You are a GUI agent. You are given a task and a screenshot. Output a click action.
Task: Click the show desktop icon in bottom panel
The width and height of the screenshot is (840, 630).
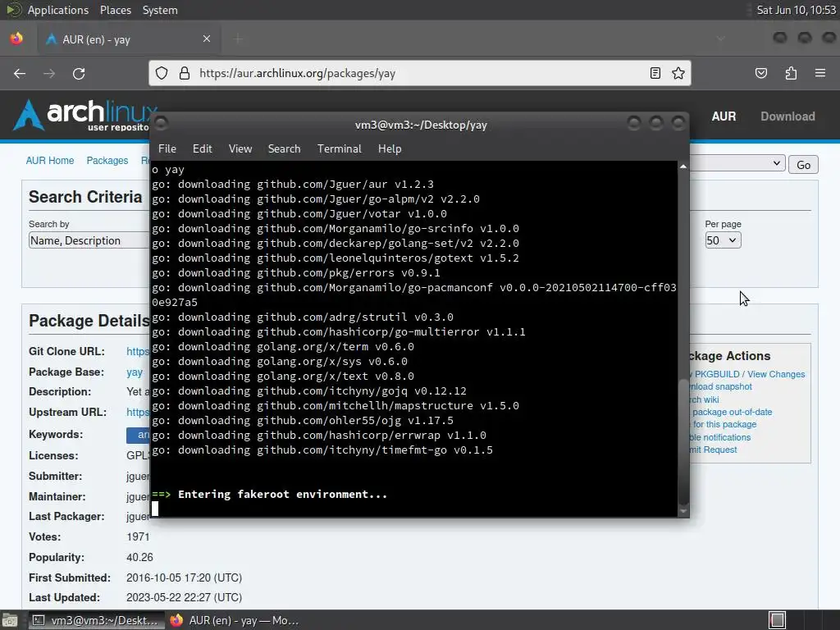pyautogui.click(x=10, y=620)
